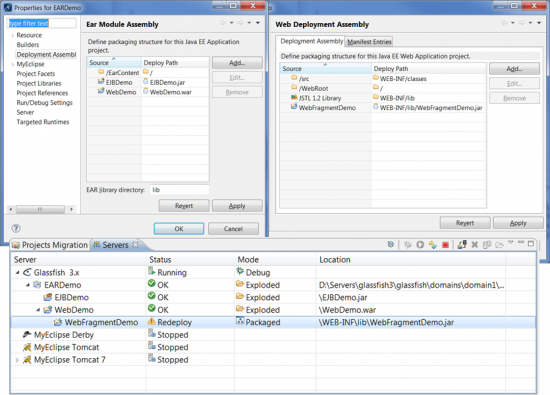Maximize the Servers view panel
The height and width of the screenshot is (395, 550).
(x=531, y=243)
